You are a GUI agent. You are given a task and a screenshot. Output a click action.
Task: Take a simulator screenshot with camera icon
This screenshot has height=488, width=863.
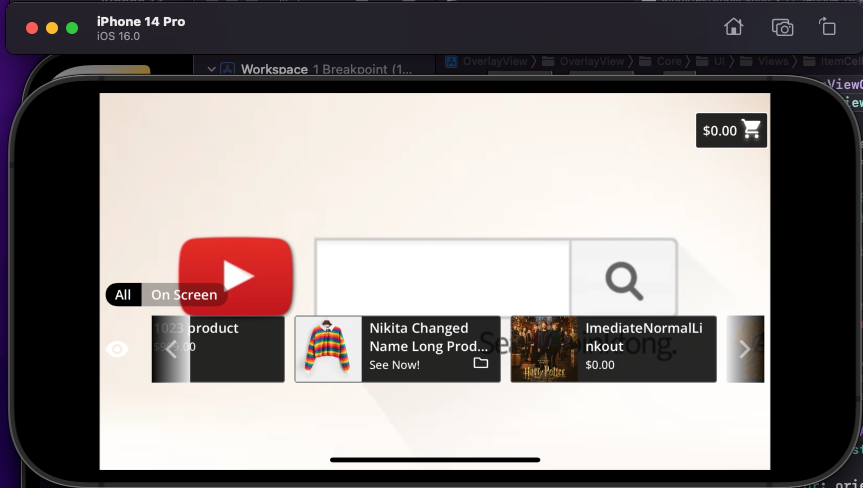782,27
